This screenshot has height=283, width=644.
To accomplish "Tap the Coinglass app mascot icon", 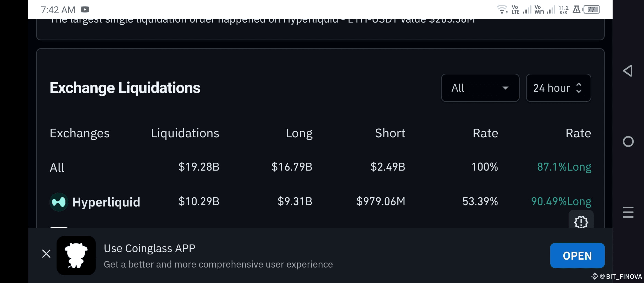I will coord(76,255).
